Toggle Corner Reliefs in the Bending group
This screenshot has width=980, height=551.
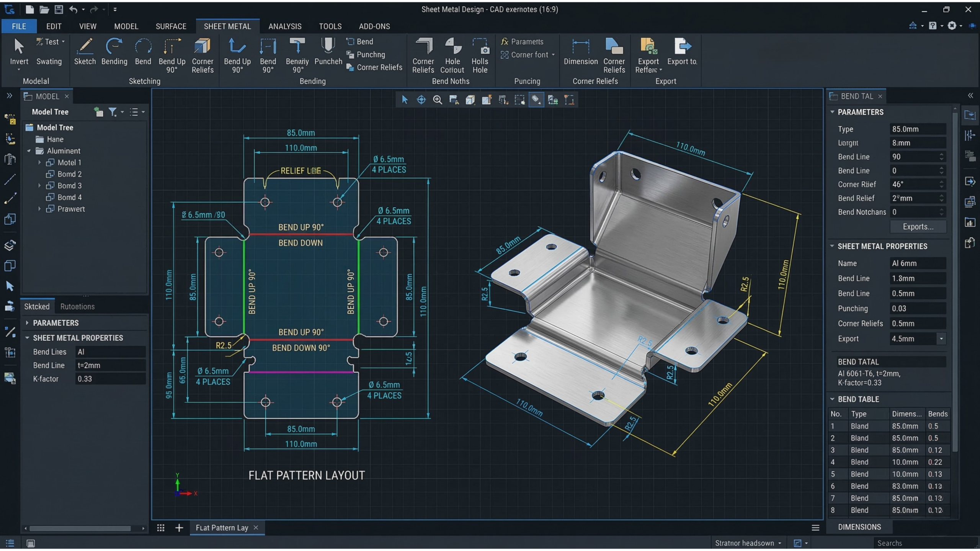point(374,67)
